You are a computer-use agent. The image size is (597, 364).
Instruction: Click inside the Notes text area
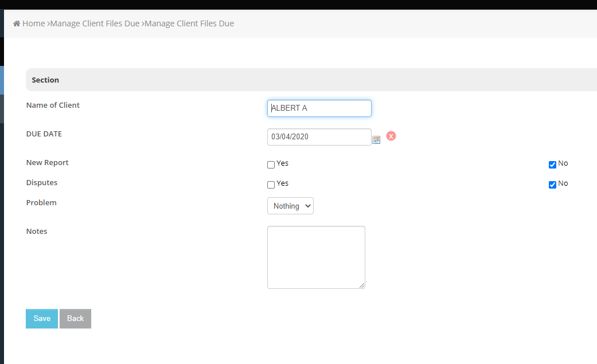pyautogui.click(x=317, y=257)
